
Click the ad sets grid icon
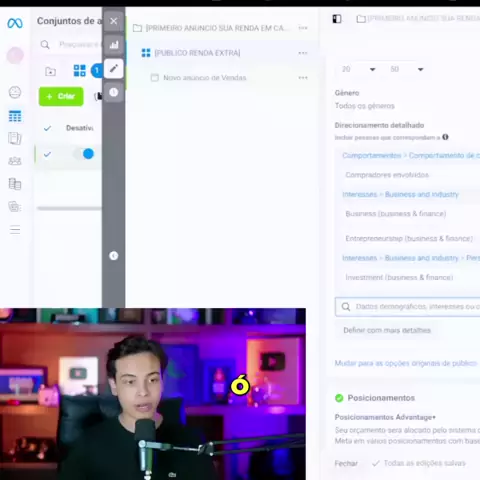[x=79, y=71]
